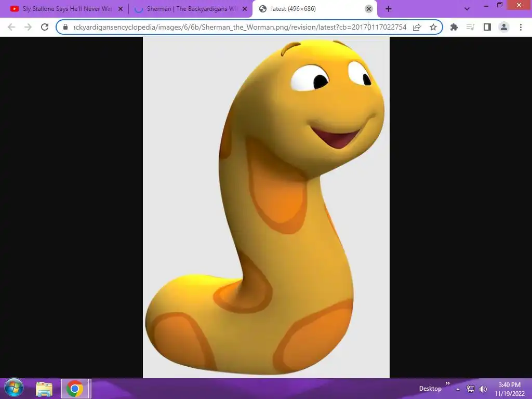
Task: Close the Sly Stallone YouTube tab
Action: [121, 9]
